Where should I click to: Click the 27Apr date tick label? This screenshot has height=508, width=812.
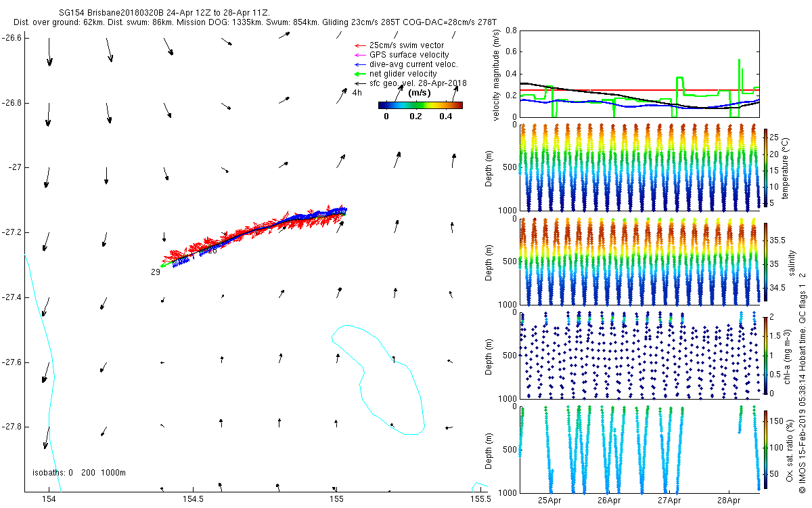pos(669,501)
